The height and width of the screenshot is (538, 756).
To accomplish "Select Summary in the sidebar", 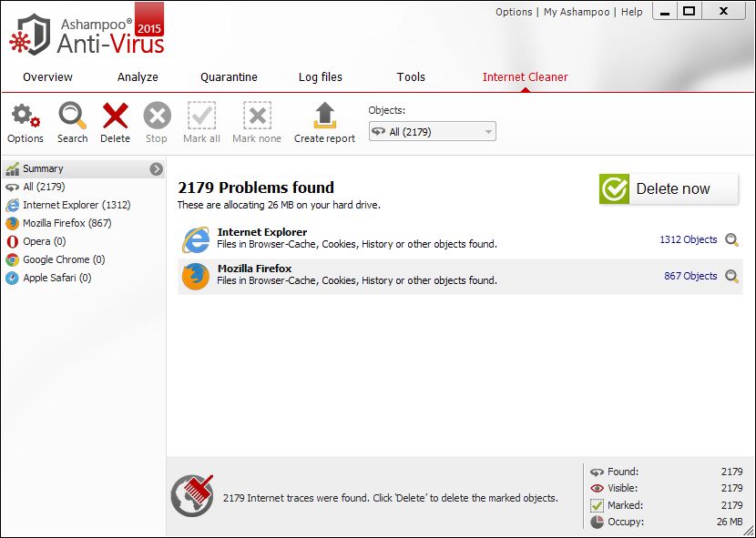I will point(84,168).
